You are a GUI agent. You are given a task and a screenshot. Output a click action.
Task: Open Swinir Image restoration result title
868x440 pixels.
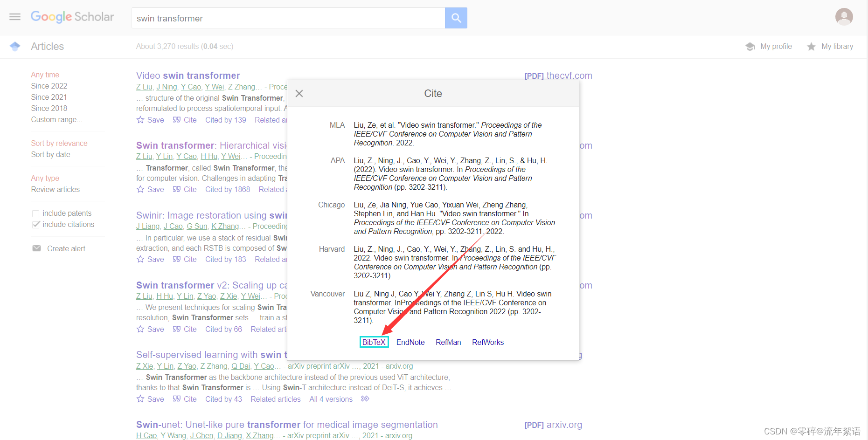coord(212,215)
